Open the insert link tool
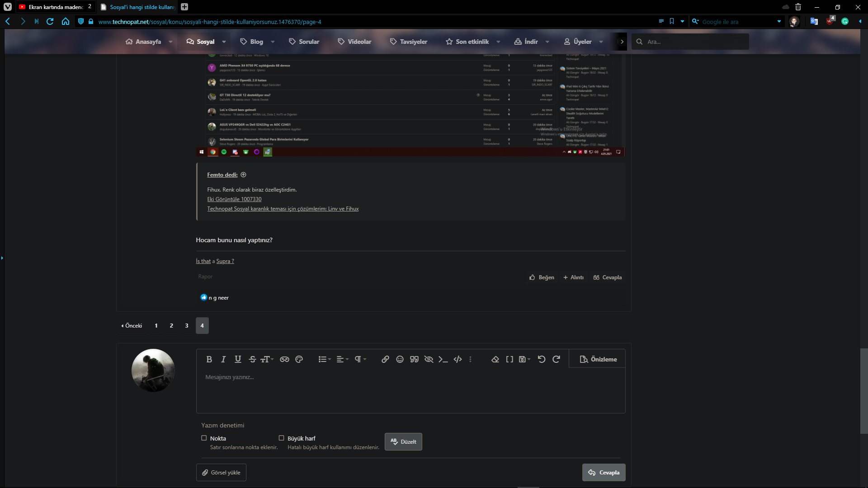 point(385,359)
